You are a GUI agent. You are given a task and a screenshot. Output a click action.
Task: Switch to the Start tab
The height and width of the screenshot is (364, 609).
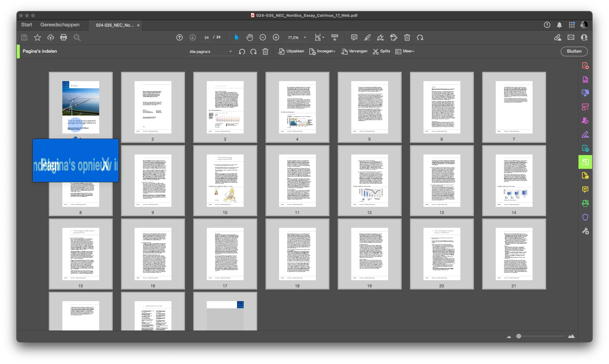pos(27,25)
